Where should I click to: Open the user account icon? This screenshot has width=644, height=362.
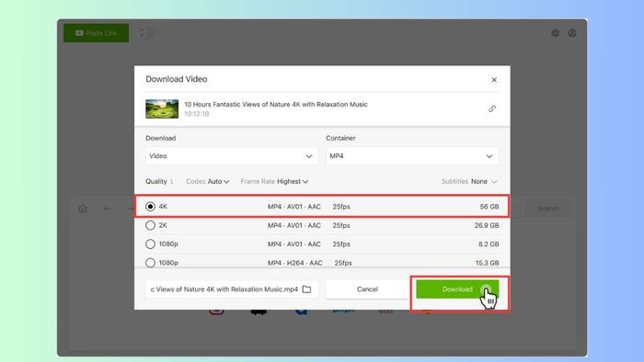[572, 33]
